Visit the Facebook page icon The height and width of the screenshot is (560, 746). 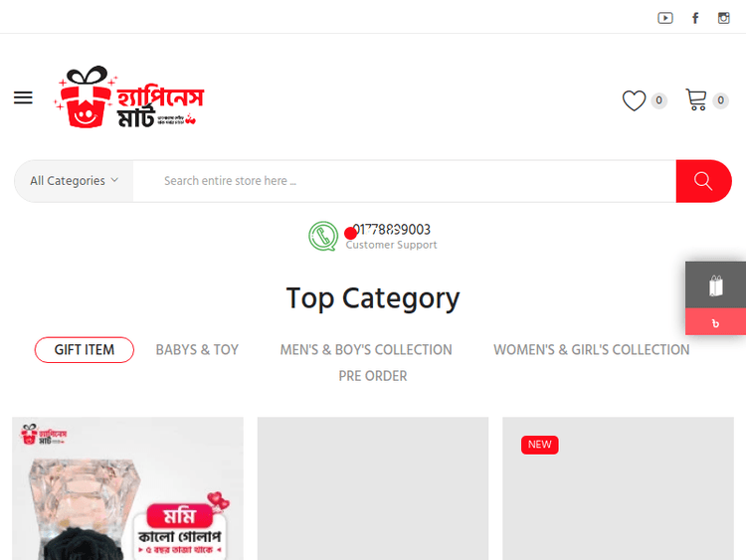(x=695, y=18)
